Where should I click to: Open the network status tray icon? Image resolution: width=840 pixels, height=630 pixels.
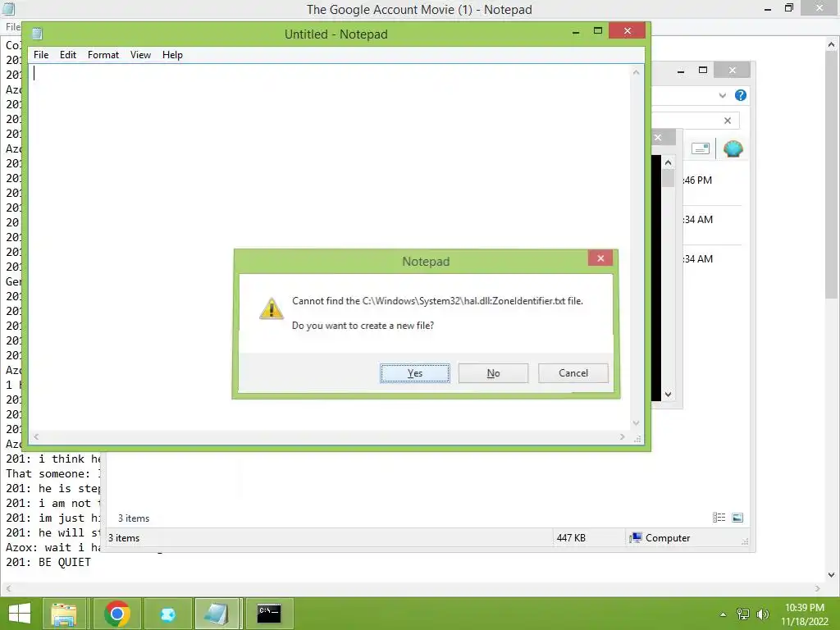[743, 614]
